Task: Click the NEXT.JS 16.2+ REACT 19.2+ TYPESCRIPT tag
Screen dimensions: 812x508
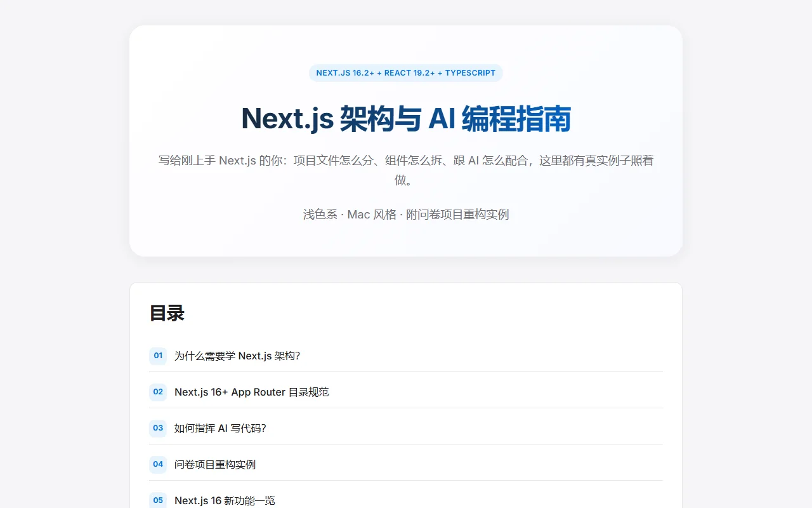Action: 406,73
